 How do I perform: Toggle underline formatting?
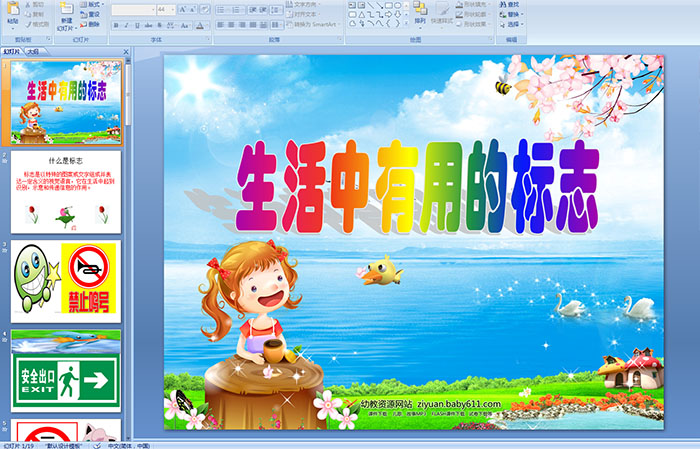click(135, 24)
